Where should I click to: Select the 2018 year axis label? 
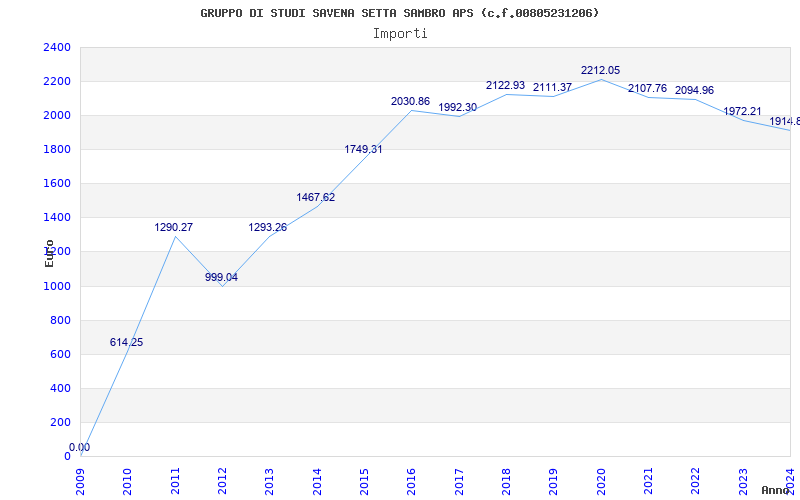pyautogui.click(x=506, y=482)
